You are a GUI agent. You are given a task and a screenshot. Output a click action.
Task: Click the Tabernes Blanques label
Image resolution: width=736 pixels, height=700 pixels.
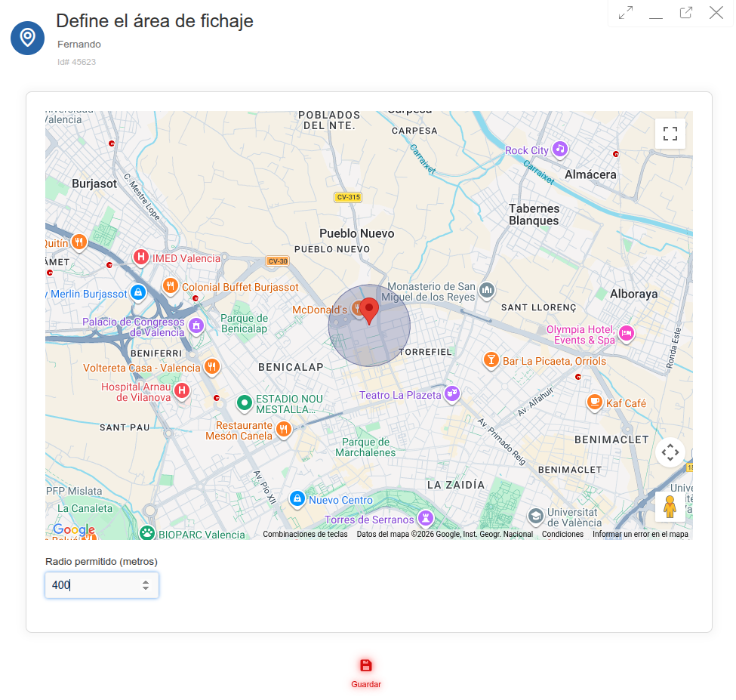coord(534,214)
